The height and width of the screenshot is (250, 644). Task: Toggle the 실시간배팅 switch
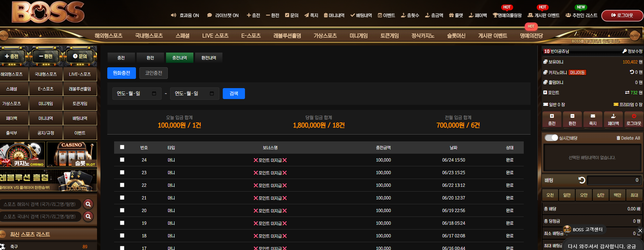tap(551, 138)
